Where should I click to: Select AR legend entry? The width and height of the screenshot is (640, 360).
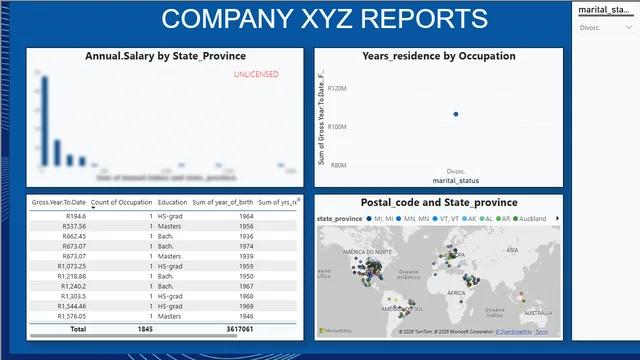[x=503, y=219]
